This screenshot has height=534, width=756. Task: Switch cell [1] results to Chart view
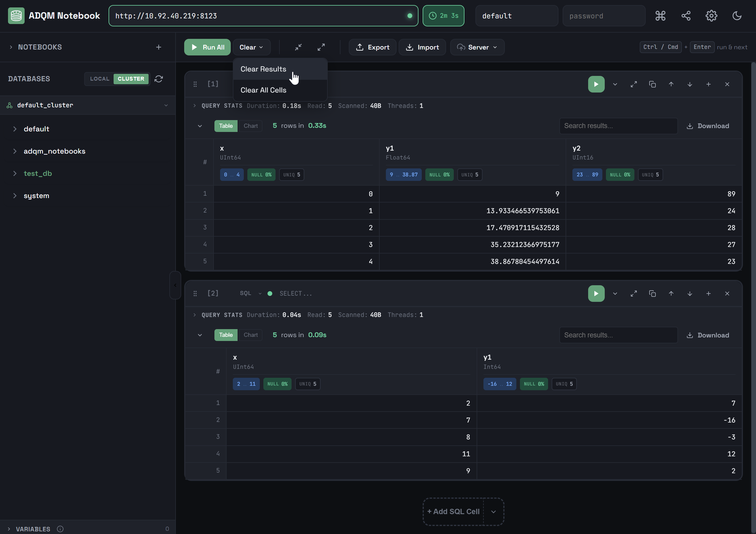pos(251,126)
